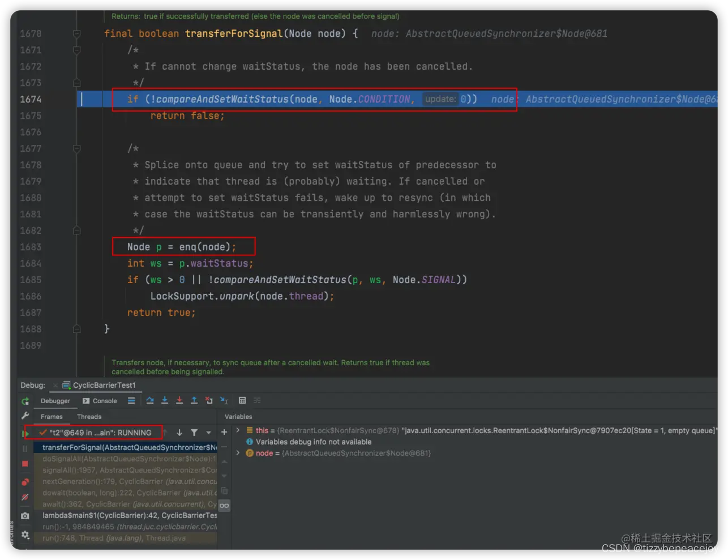This screenshot has height=560, width=728.
Task: Select the Threads tab
Action: (89, 417)
